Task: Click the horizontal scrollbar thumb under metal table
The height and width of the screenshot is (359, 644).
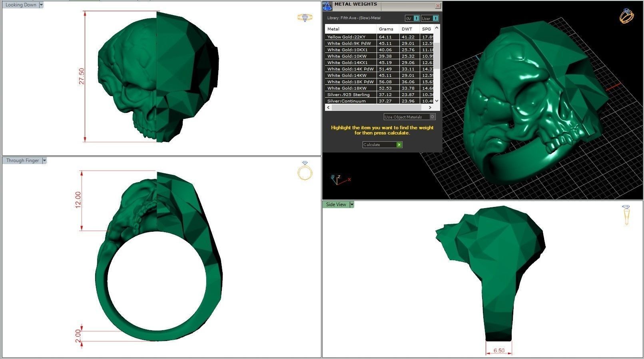Action: click(x=376, y=107)
